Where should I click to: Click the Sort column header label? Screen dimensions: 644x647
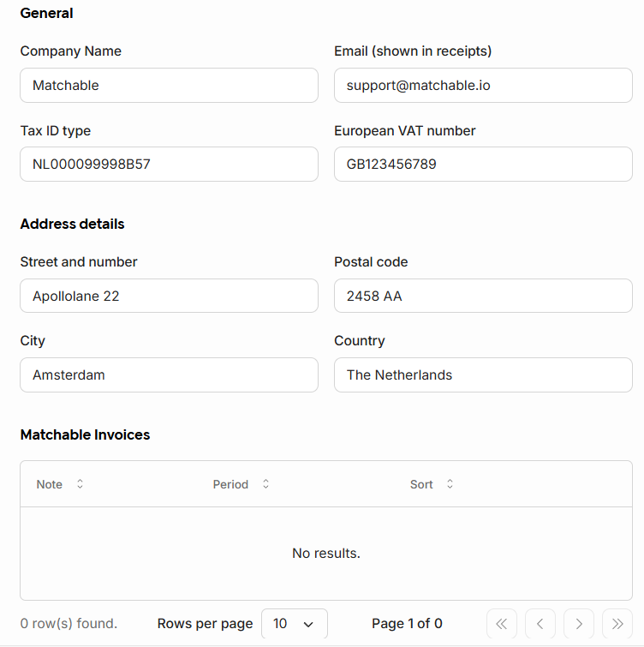pos(421,484)
